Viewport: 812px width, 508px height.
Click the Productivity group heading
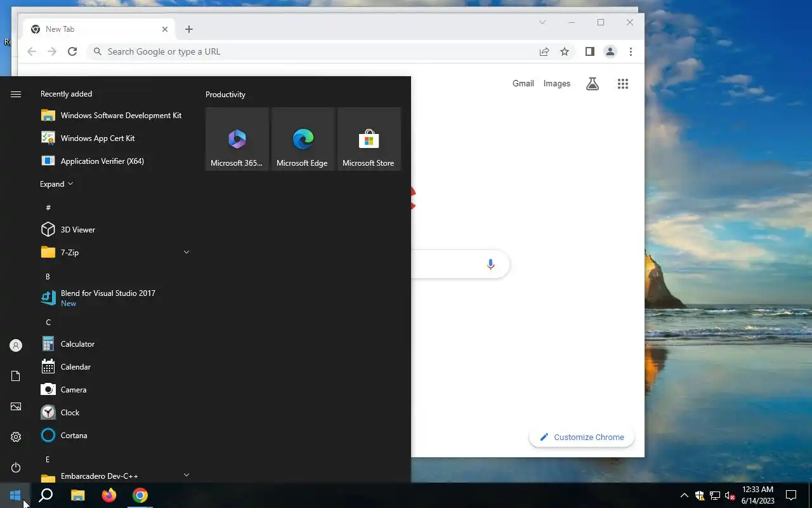click(225, 94)
